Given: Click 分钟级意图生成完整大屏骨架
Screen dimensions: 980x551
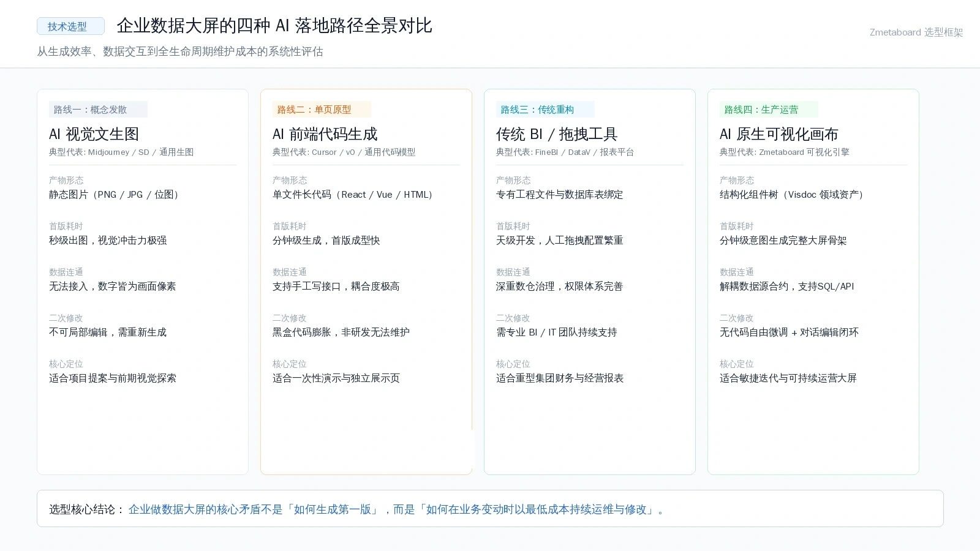Looking at the screenshot, I should pos(783,241).
